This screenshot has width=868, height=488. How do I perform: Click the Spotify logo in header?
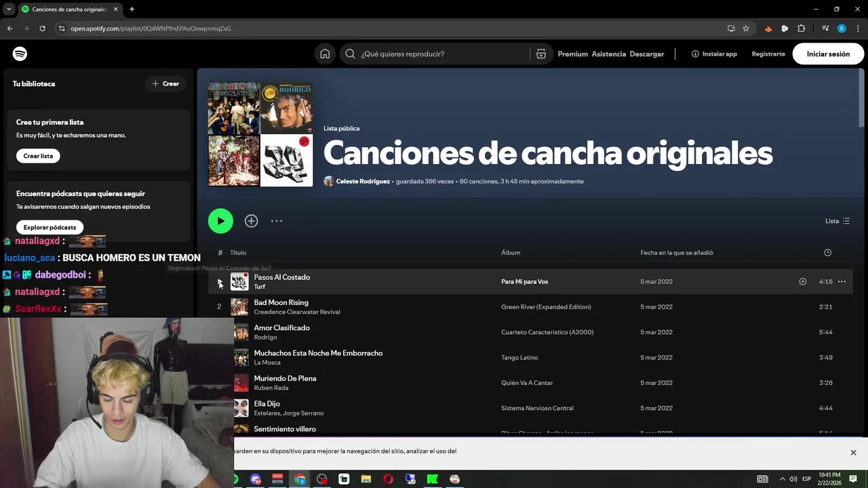[20, 54]
